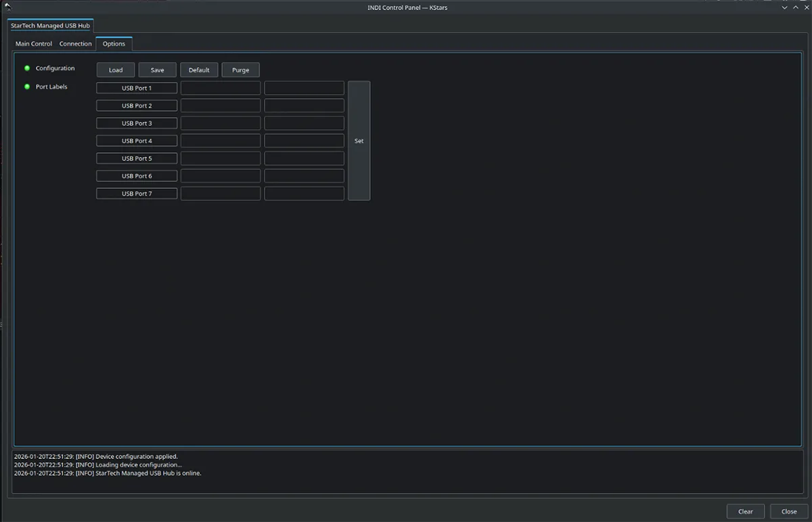Select the Options tab
Image resolution: width=812 pixels, height=522 pixels.
114,44
